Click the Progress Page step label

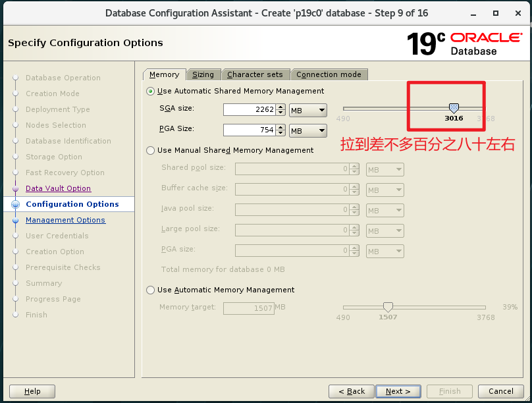(53, 299)
